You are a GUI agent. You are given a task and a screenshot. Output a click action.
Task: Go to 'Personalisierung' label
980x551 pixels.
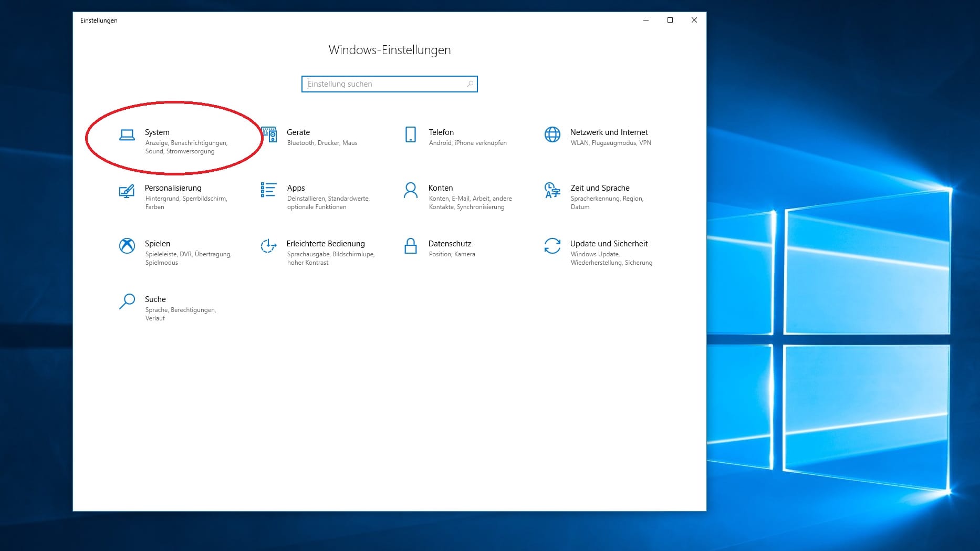[173, 188]
